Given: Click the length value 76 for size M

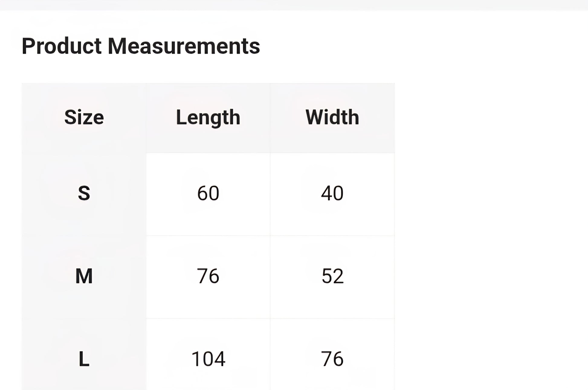Looking at the screenshot, I should coord(208,276).
